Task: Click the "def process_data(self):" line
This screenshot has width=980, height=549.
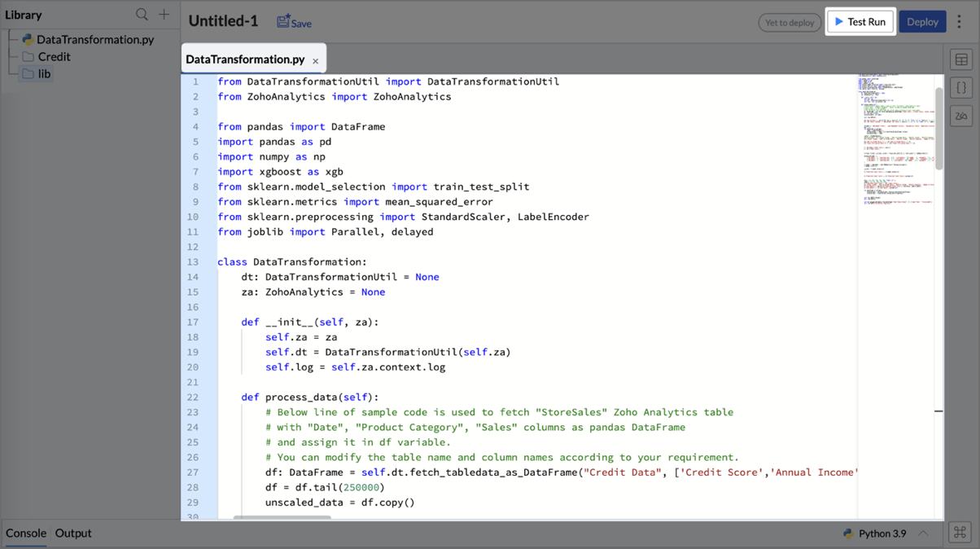Action: coord(310,397)
